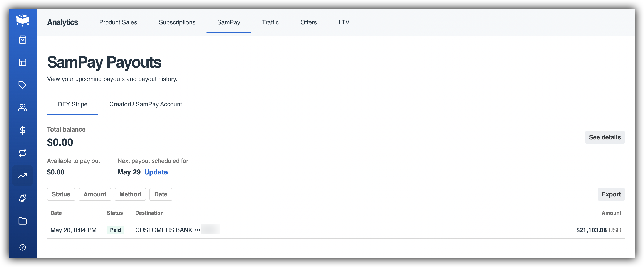Switch to the Product Sales tab

click(118, 22)
